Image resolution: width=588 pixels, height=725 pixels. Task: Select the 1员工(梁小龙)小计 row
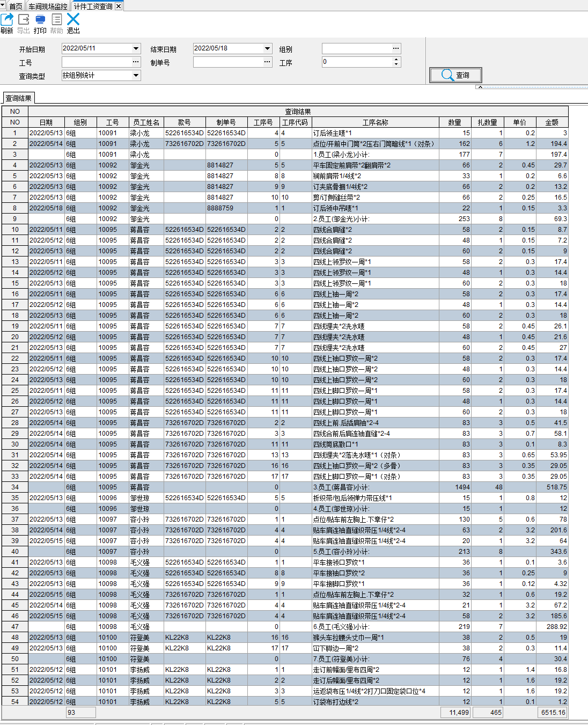click(x=285, y=155)
